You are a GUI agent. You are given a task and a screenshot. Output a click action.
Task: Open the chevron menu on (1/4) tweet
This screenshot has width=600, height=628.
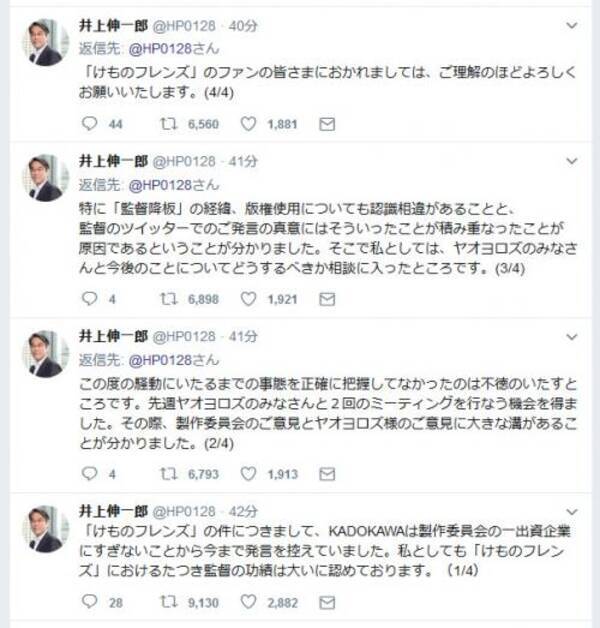571,510
